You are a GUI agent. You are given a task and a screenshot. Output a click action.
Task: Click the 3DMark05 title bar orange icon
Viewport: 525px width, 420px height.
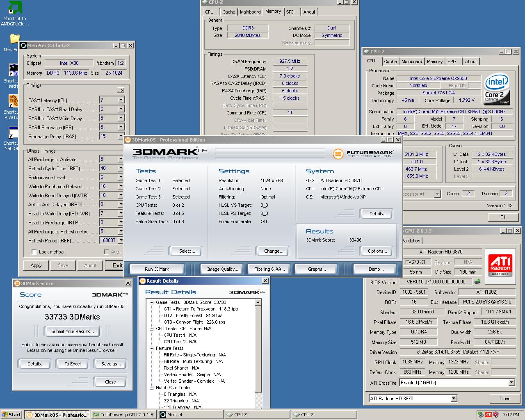click(128, 140)
